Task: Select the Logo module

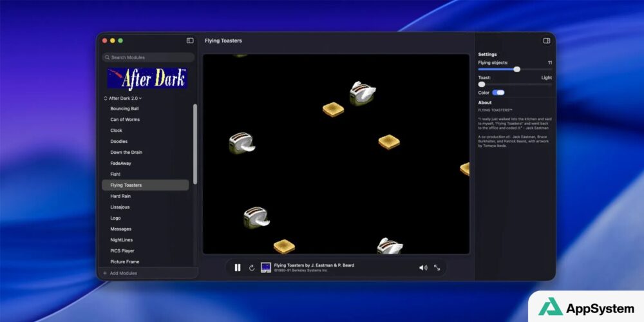Action: (x=146, y=218)
